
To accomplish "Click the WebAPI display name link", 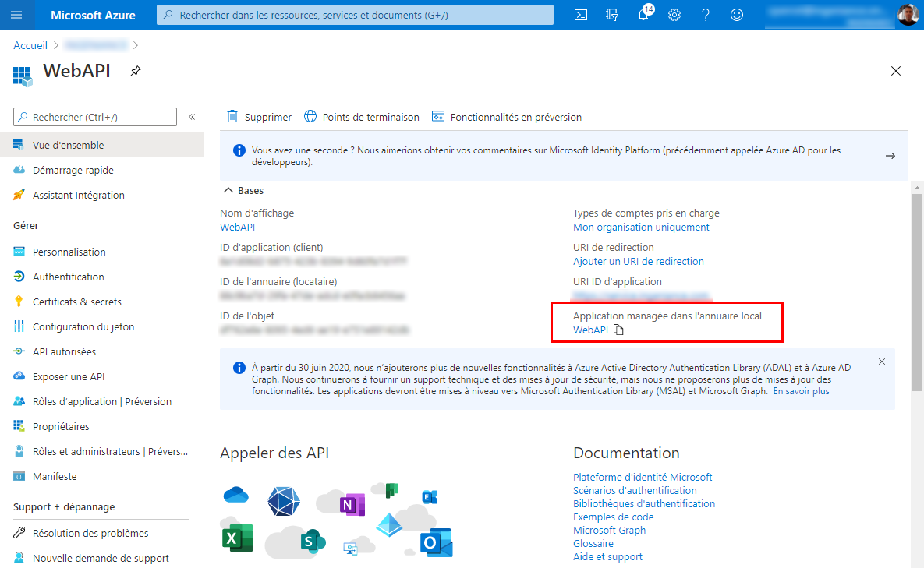I will 238,228.
